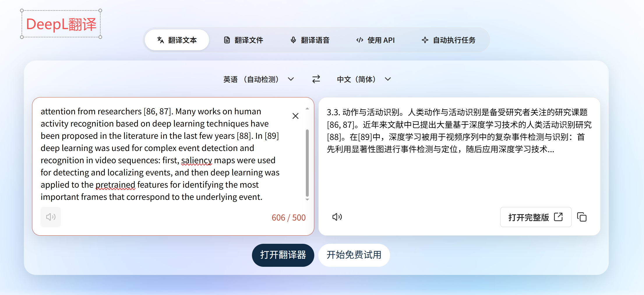
Task: Swap source and target languages
Action: (x=316, y=79)
